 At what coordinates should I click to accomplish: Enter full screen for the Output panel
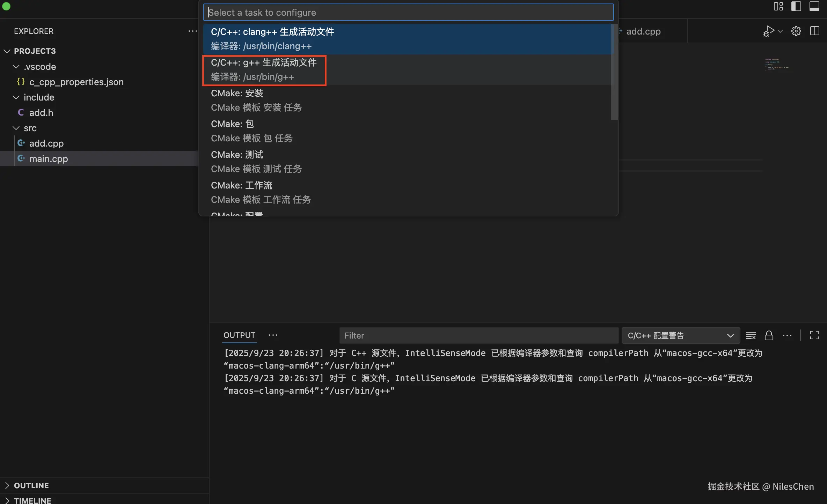(x=814, y=335)
